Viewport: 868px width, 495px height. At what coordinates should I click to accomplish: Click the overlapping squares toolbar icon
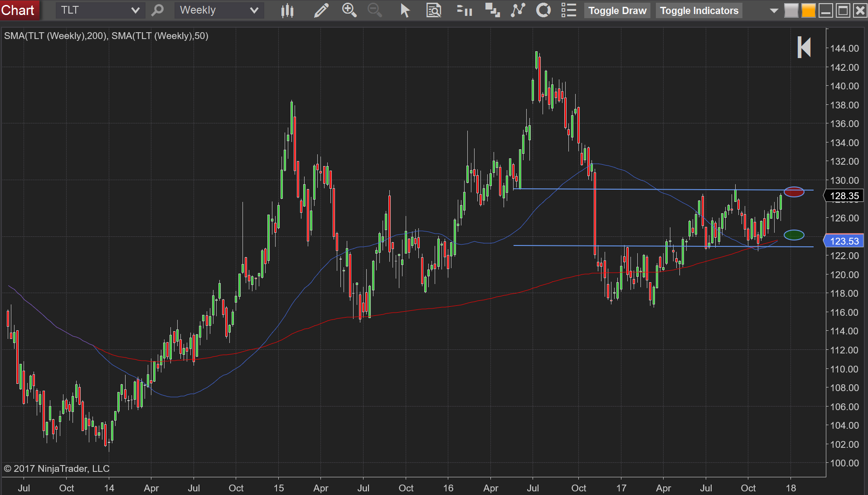coord(492,10)
